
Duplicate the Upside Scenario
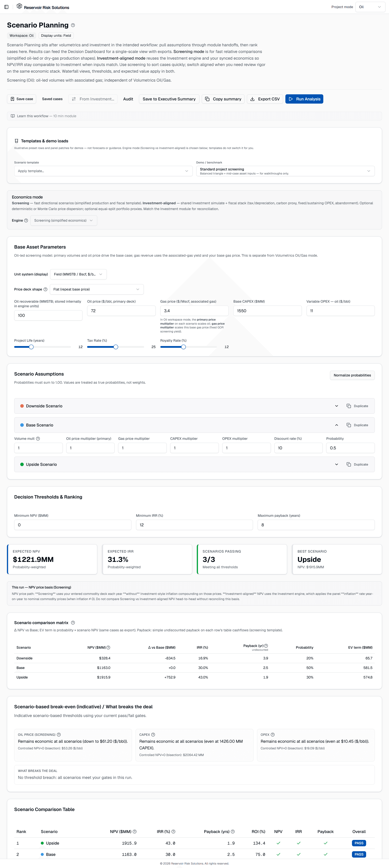pos(357,464)
